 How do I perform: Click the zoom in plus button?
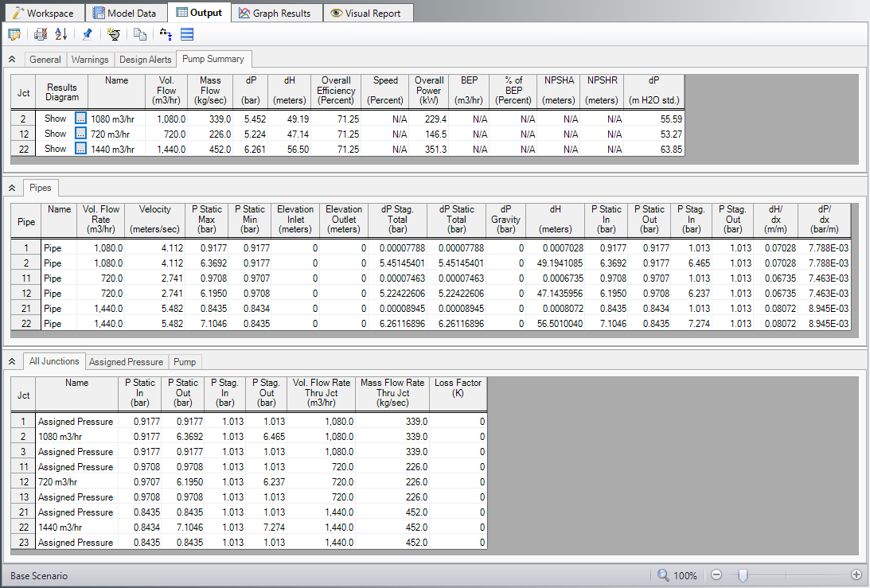coord(856,575)
